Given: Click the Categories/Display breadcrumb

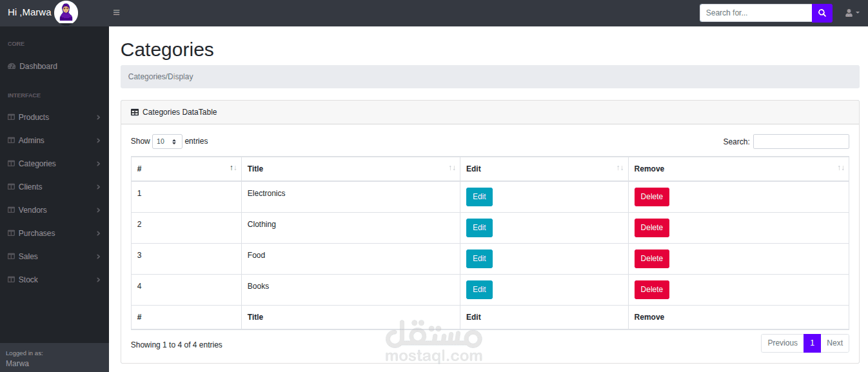Looking at the screenshot, I should 161,77.
